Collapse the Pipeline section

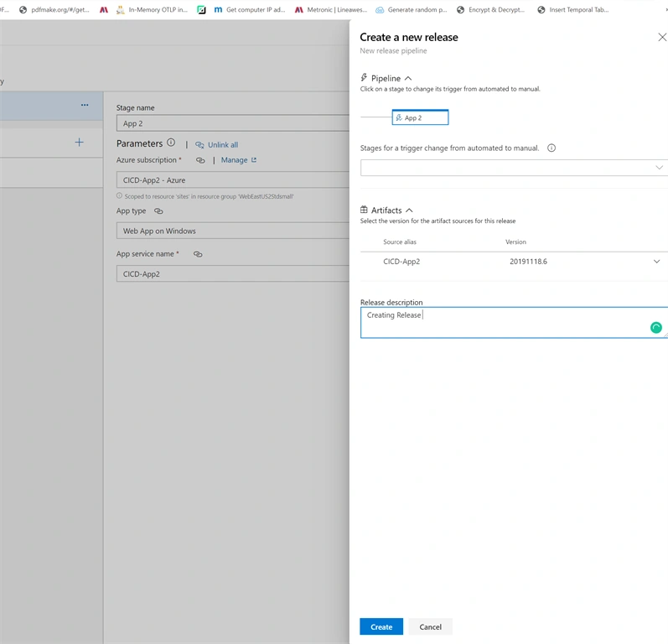click(x=408, y=79)
